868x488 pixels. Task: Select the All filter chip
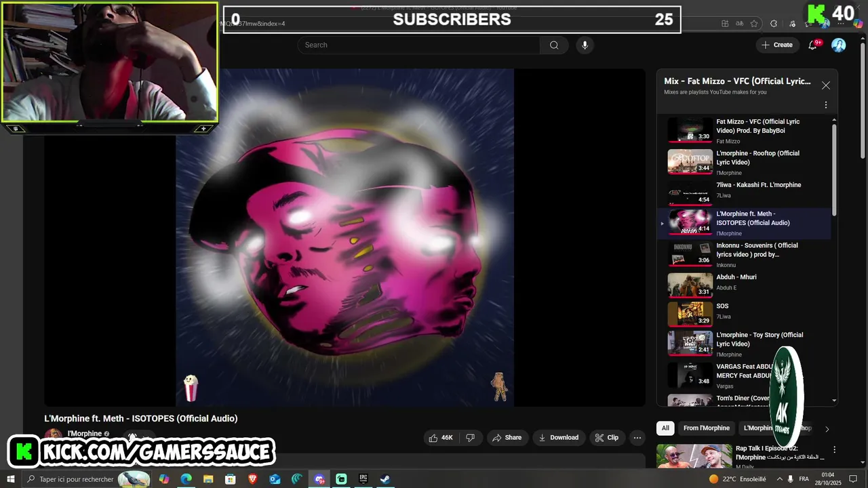click(665, 428)
